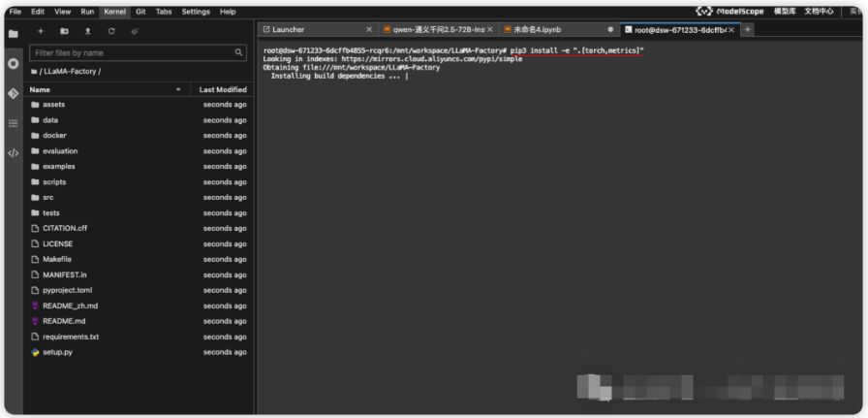Viewport: 868px width, 418px height.
Task: Close the Launcher tab
Action: click(x=369, y=29)
